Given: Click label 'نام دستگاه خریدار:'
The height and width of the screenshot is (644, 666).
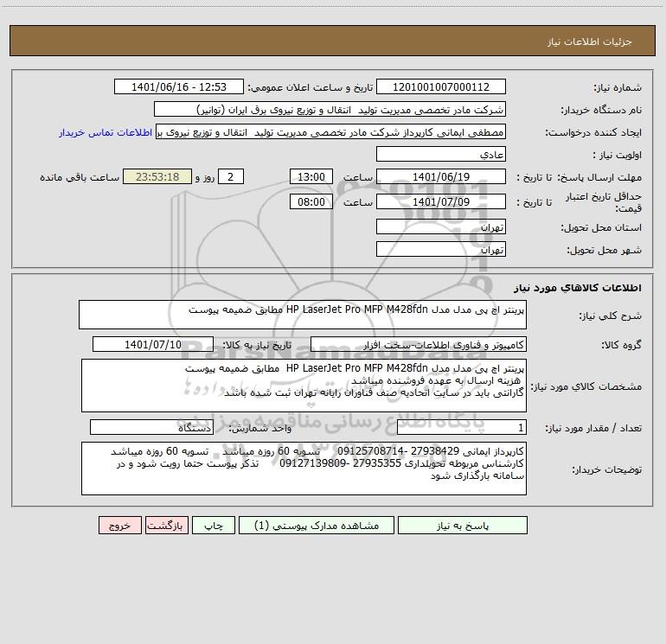Looking at the screenshot, I should coord(601,110).
